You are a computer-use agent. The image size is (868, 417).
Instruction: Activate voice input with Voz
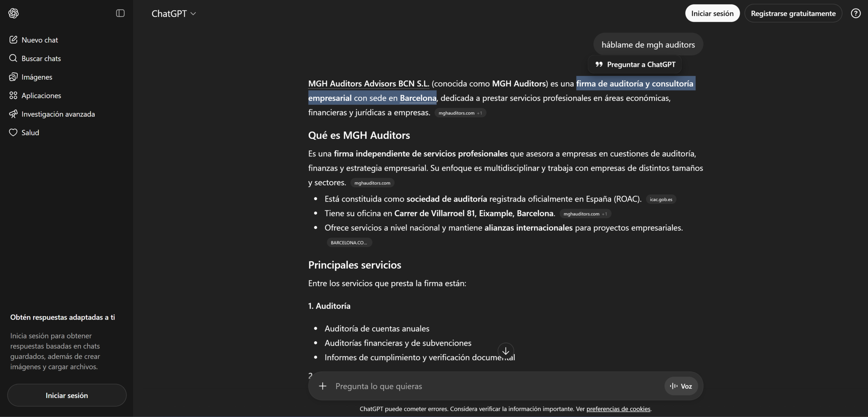(681, 386)
